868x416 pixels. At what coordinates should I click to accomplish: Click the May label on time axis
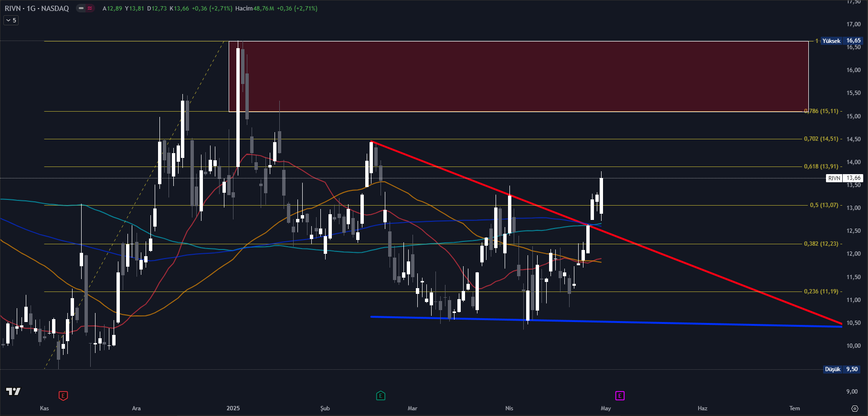[606, 408]
